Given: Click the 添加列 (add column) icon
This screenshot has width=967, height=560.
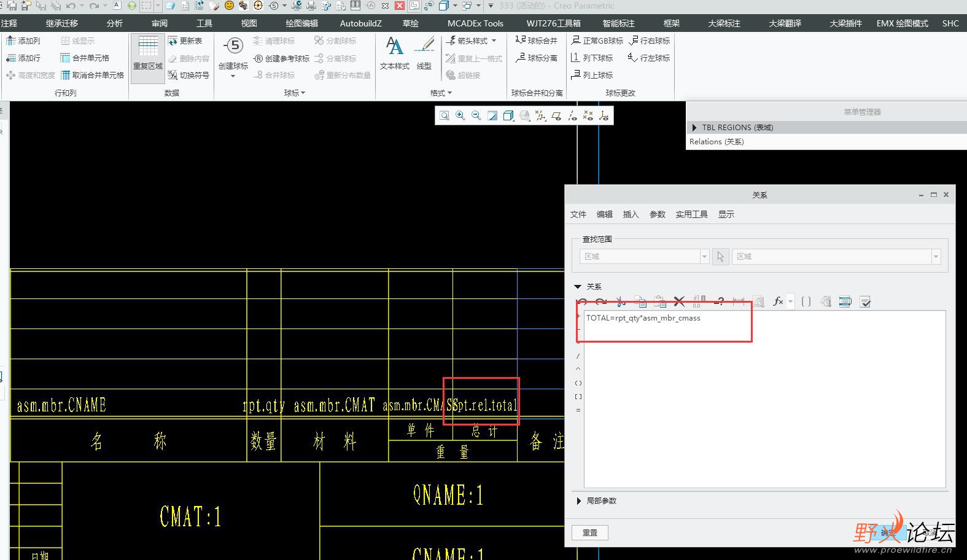Looking at the screenshot, I should point(11,41).
